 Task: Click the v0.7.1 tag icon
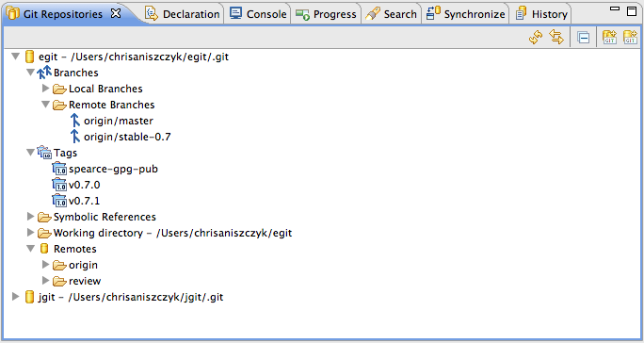59,201
